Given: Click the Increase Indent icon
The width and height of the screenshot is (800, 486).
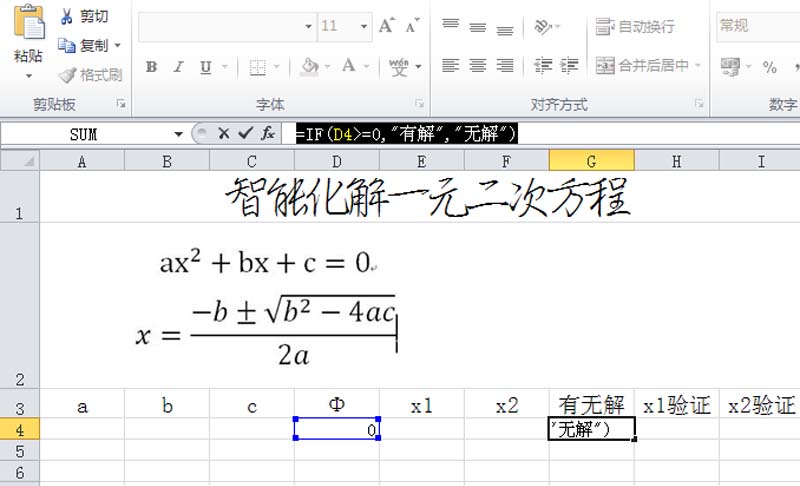Looking at the screenshot, I should 569,66.
